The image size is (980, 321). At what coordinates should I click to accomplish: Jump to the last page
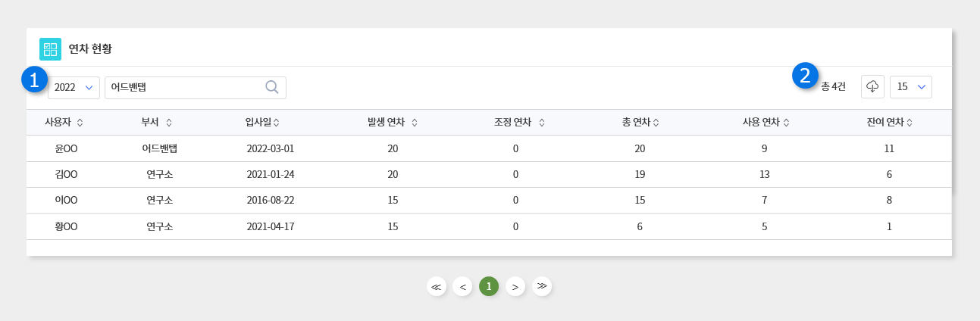point(542,286)
